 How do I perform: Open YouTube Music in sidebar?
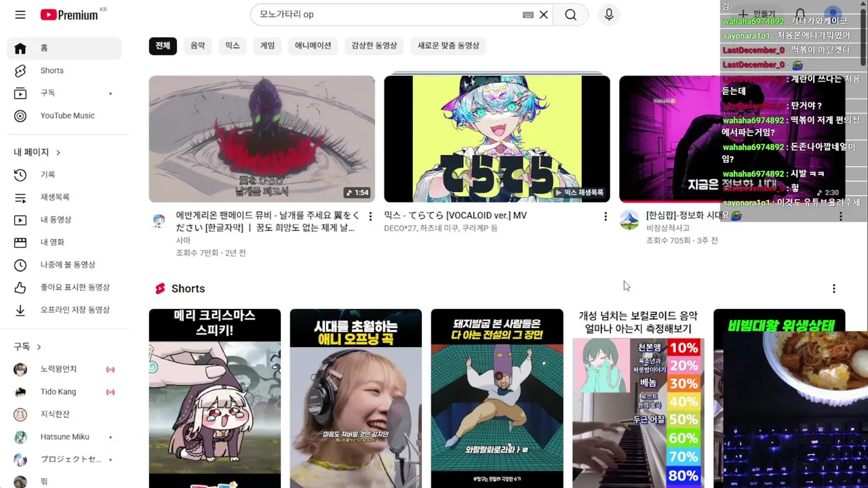click(x=64, y=116)
